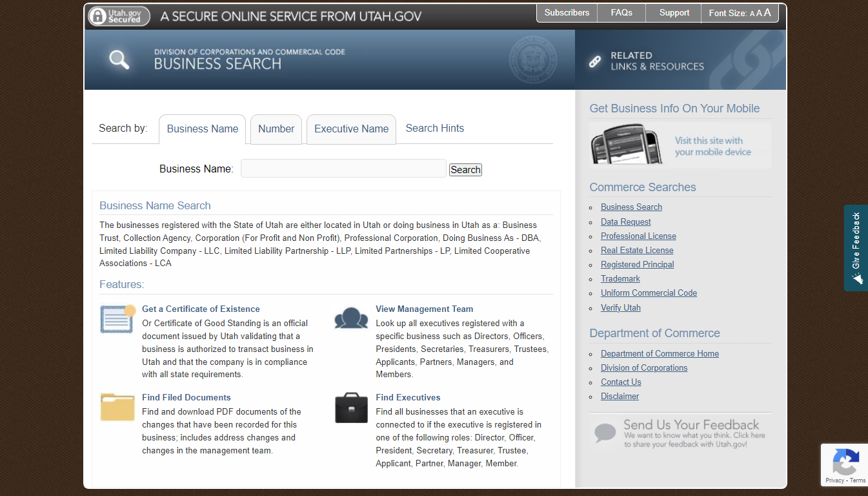The image size is (868, 496).
Task: Open the Department of Commerce Home link
Action: 660,354
